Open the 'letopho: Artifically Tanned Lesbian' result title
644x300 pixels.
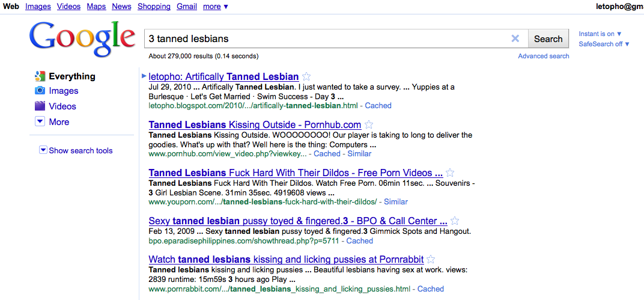click(223, 76)
